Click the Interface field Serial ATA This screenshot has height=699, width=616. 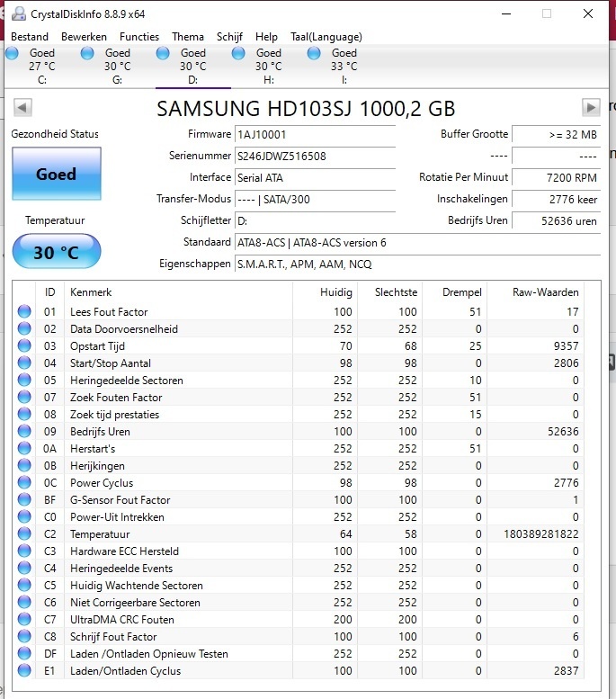[x=315, y=178]
